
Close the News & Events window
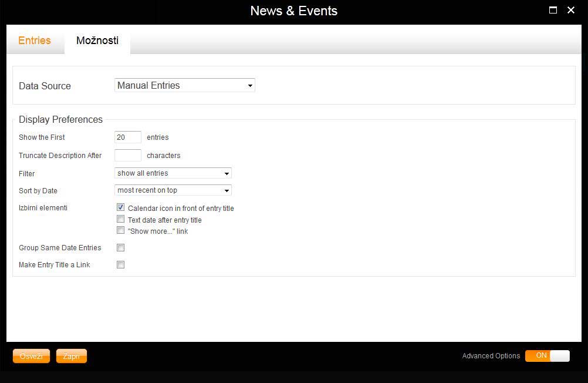(571, 10)
